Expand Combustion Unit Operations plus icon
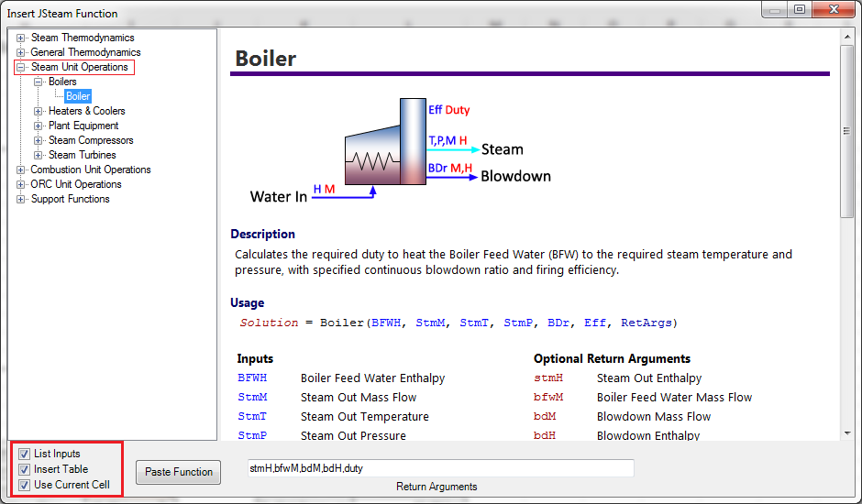The height and width of the screenshot is (504, 862). (20, 170)
